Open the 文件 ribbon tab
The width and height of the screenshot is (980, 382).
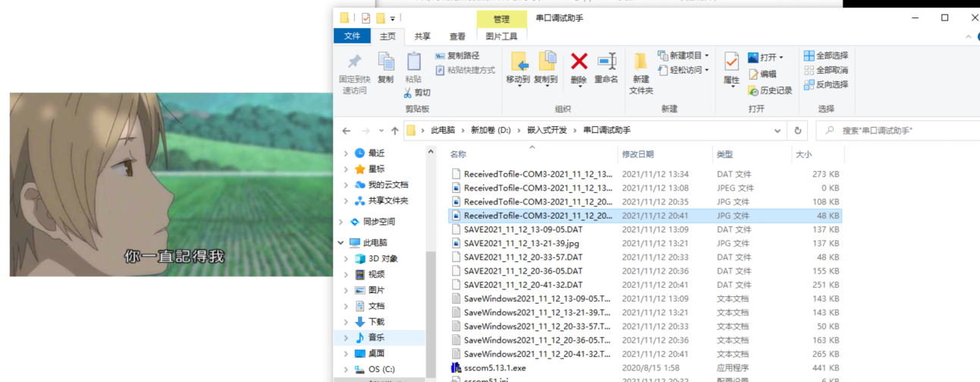click(352, 36)
